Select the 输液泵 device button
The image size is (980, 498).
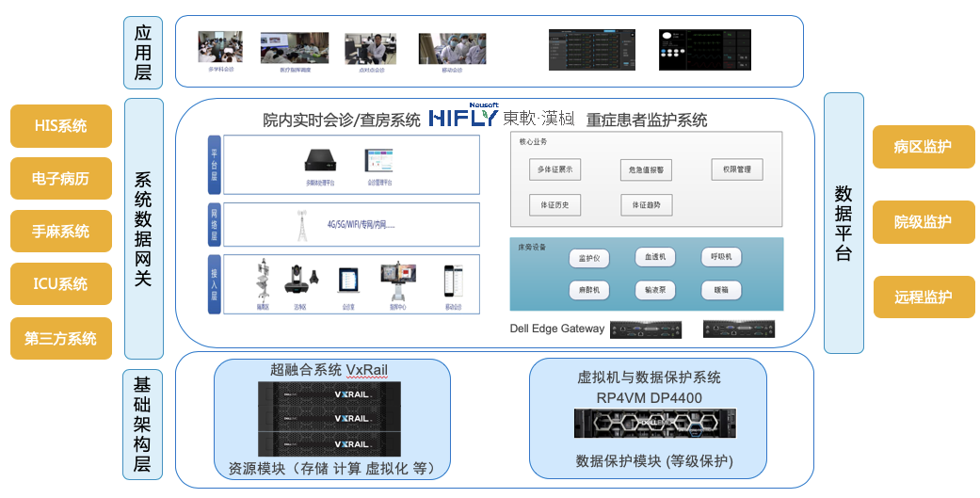[655, 290]
